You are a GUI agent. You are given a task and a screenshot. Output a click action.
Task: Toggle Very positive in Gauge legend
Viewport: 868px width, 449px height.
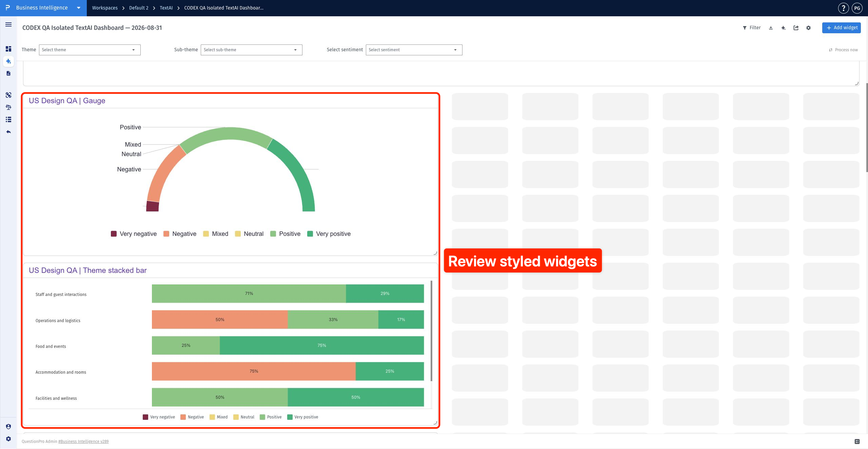[329, 234]
